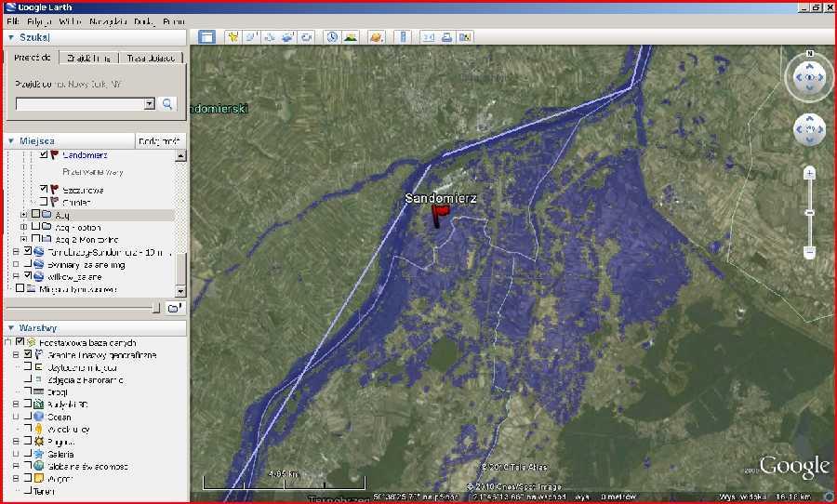The image size is (837, 504).
Task: Show historical imagery clock icon
Action: [x=332, y=37]
